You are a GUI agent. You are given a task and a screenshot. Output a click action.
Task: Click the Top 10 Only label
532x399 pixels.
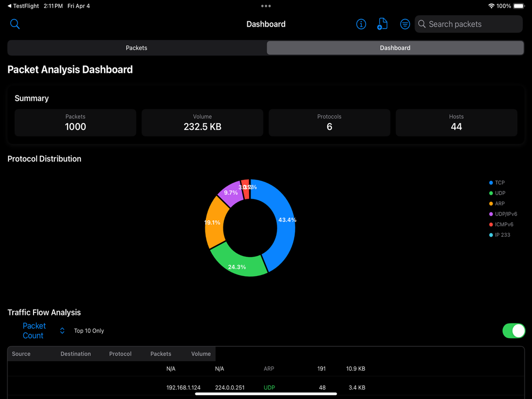(x=89, y=331)
